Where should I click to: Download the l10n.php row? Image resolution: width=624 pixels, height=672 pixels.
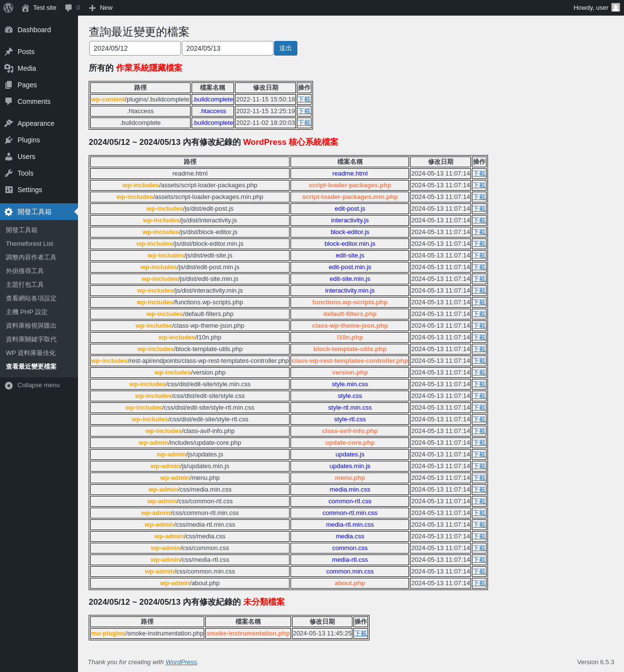(479, 337)
